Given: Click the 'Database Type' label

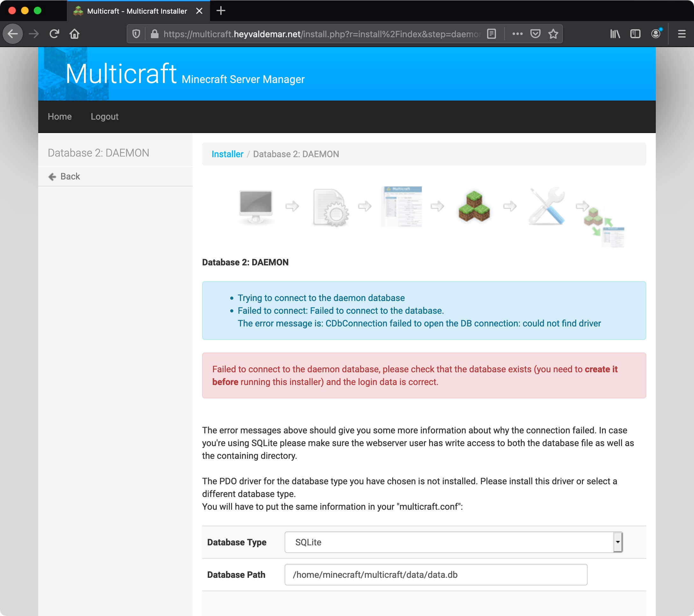Looking at the screenshot, I should (x=237, y=542).
